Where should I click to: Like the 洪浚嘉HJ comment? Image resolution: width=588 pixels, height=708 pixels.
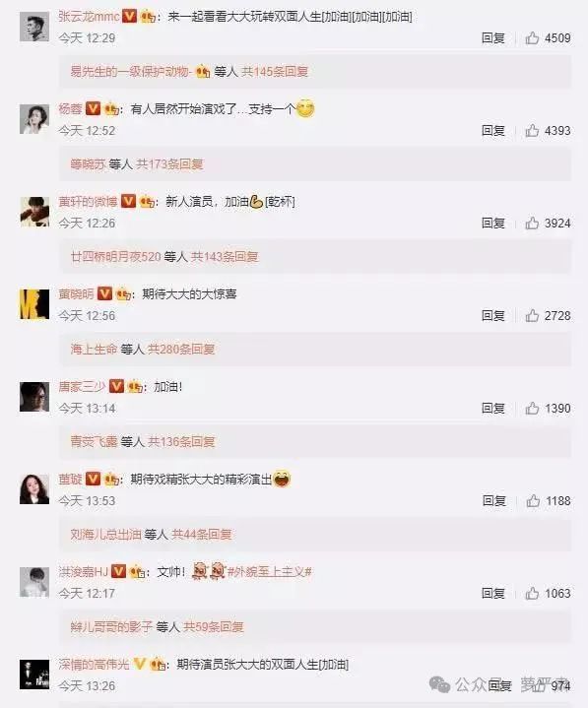click(x=532, y=594)
